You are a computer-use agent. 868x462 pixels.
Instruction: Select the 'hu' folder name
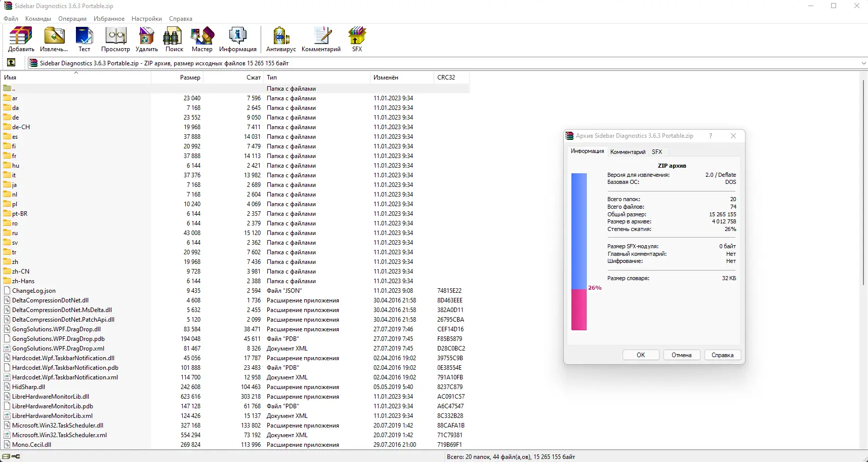(16, 166)
